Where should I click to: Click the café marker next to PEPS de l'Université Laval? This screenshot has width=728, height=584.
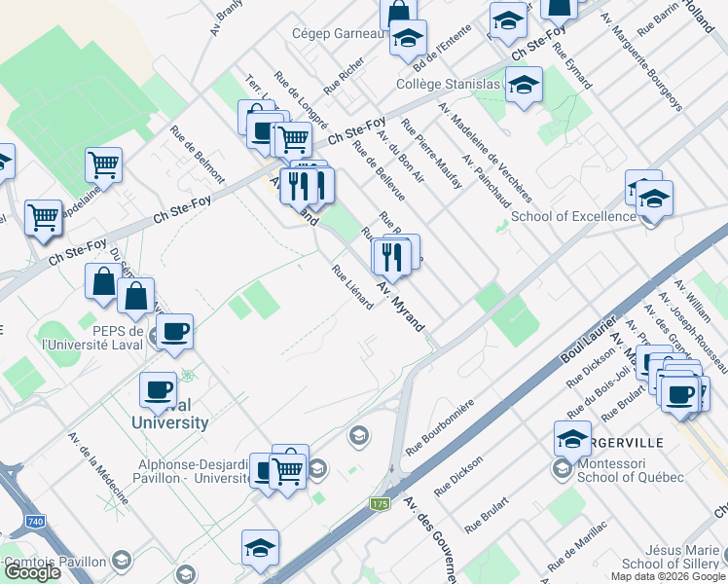coord(174,332)
